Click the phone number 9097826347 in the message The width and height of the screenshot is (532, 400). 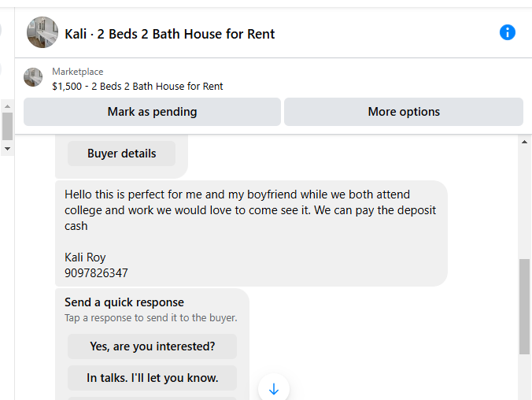[x=96, y=273]
